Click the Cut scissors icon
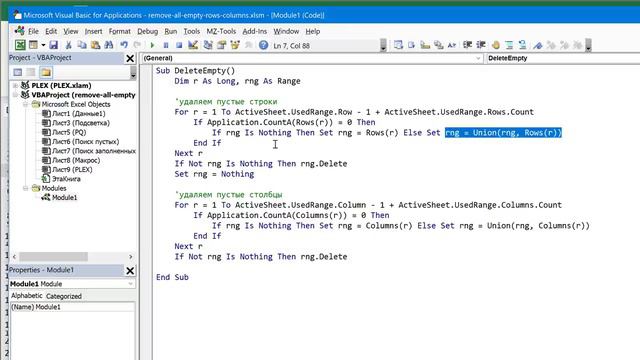The width and height of the screenshot is (640, 360). pos(69,45)
